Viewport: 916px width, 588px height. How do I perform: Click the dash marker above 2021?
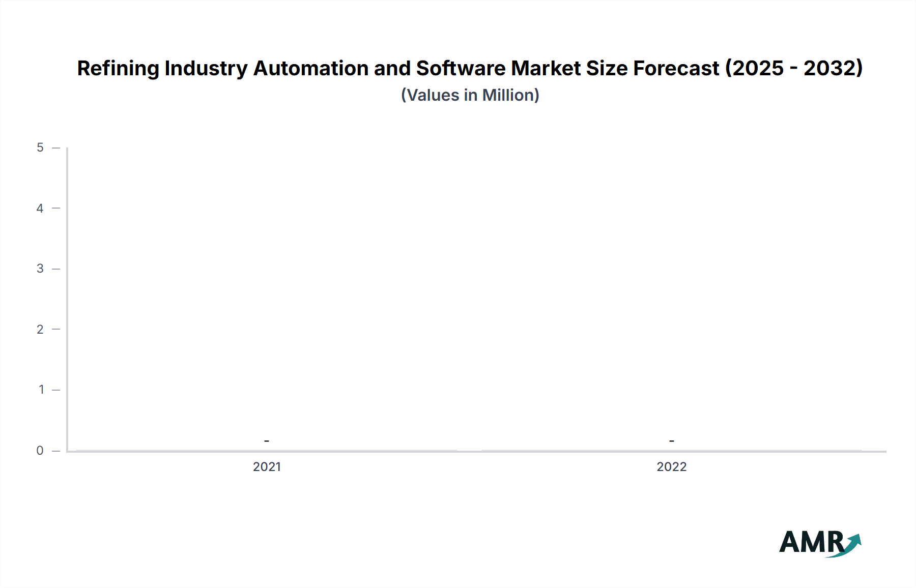click(x=267, y=440)
